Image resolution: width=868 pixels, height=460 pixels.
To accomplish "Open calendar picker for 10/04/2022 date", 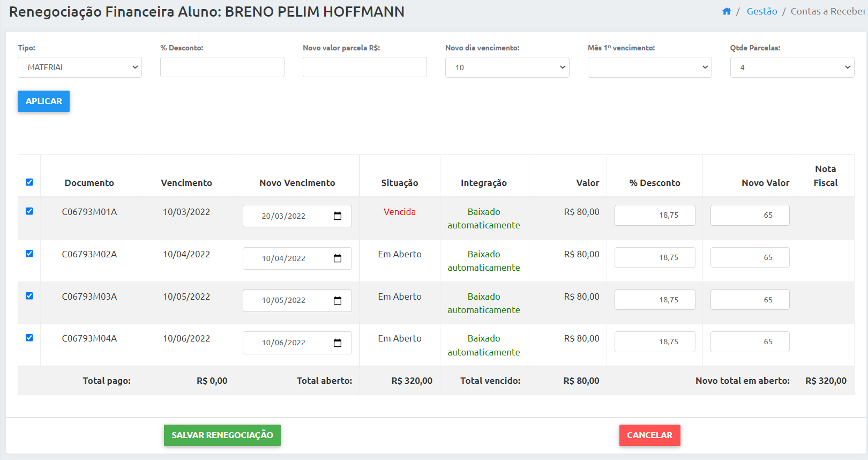I will point(338,258).
